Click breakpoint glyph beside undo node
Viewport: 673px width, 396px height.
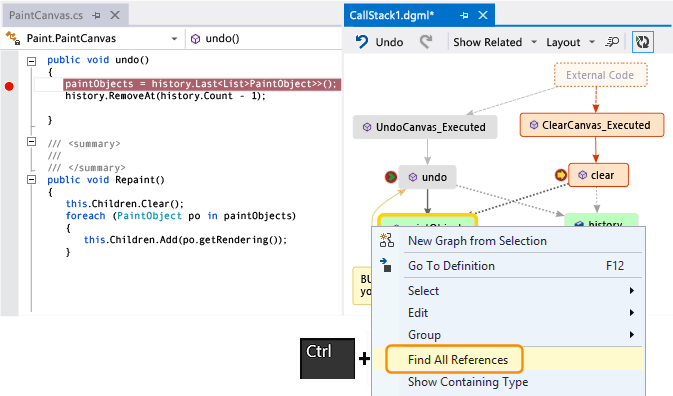tap(391, 177)
